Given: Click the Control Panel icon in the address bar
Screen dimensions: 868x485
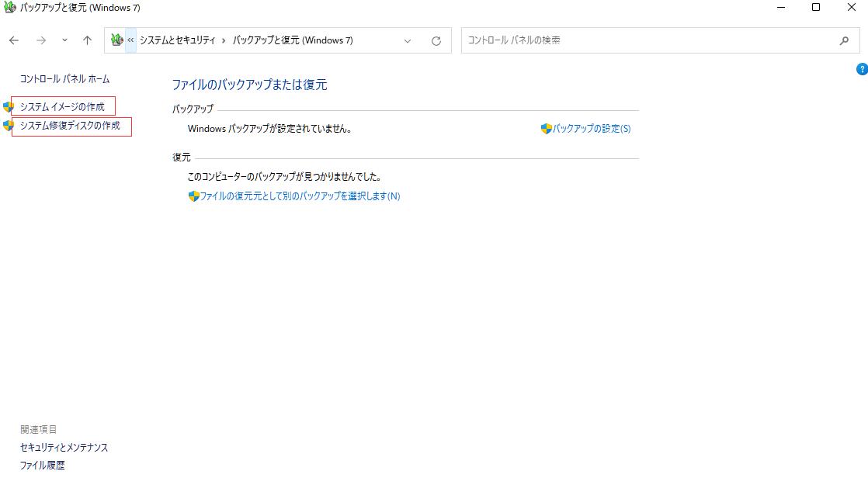Looking at the screenshot, I should (116, 40).
